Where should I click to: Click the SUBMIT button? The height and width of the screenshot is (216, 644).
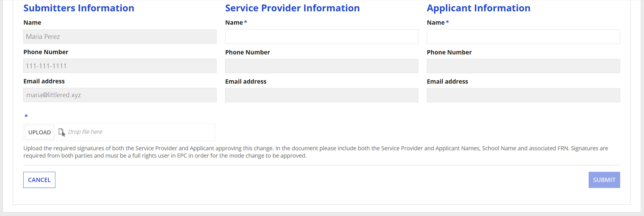[604, 180]
